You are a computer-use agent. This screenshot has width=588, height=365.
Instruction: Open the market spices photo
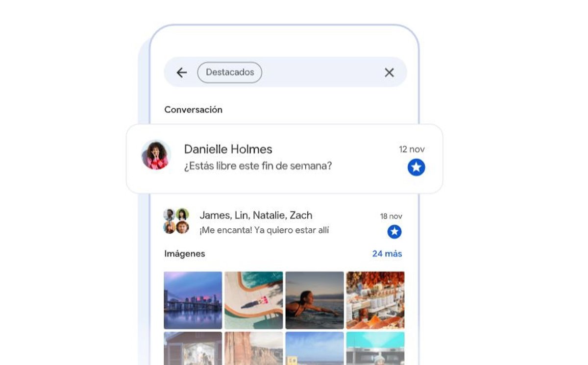click(375, 300)
